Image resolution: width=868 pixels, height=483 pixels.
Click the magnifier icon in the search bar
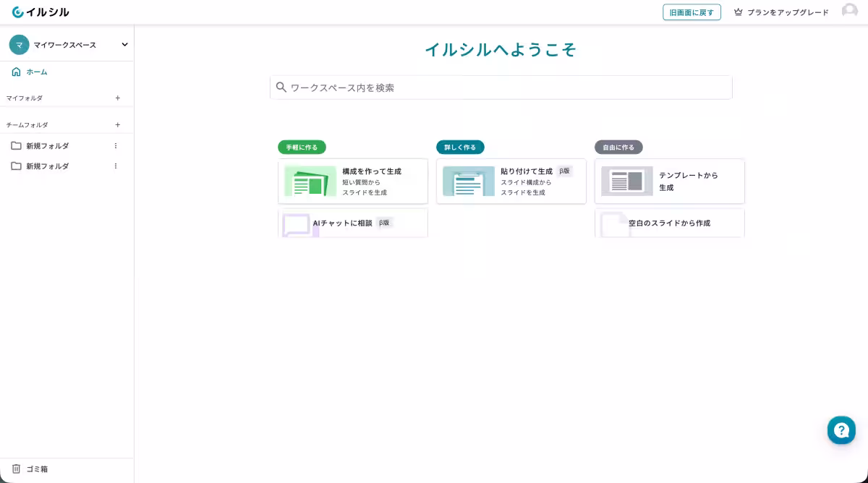(281, 87)
